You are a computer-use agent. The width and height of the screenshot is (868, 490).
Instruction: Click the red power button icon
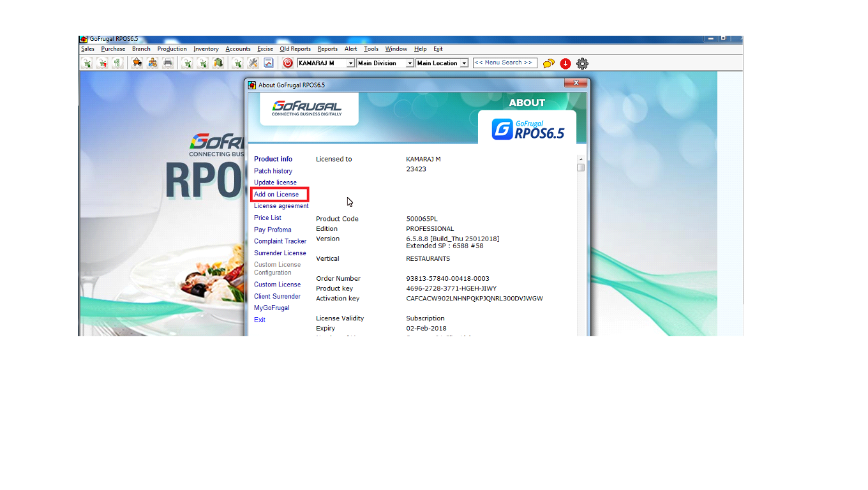pos(288,63)
